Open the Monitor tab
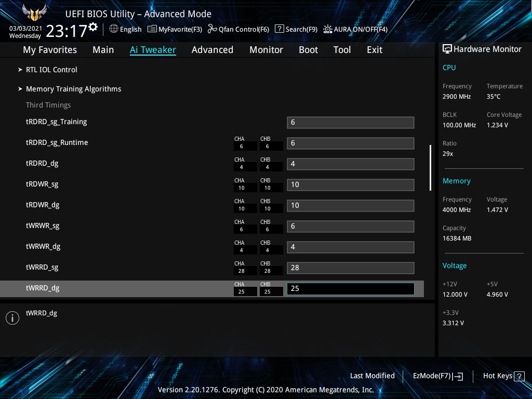532x399 pixels. (267, 50)
